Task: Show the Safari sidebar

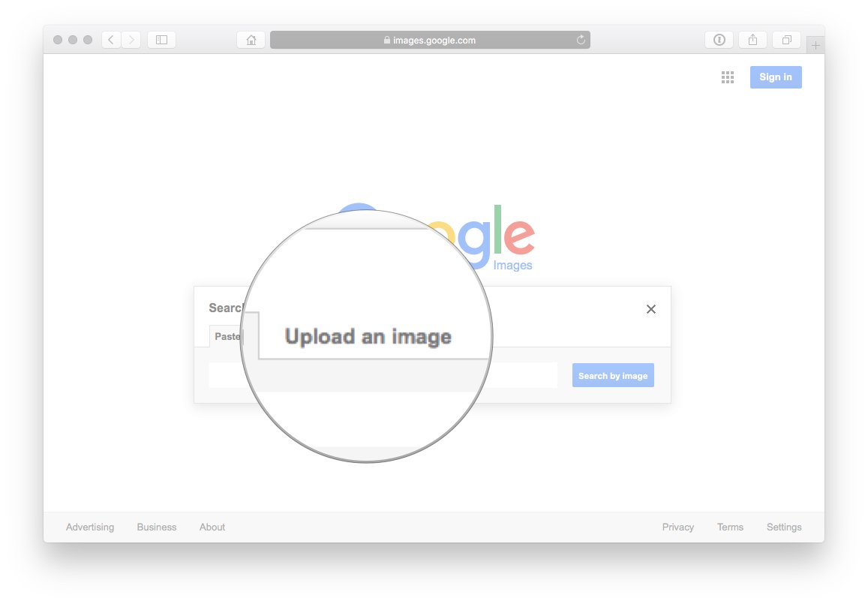Action: point(161,40)
